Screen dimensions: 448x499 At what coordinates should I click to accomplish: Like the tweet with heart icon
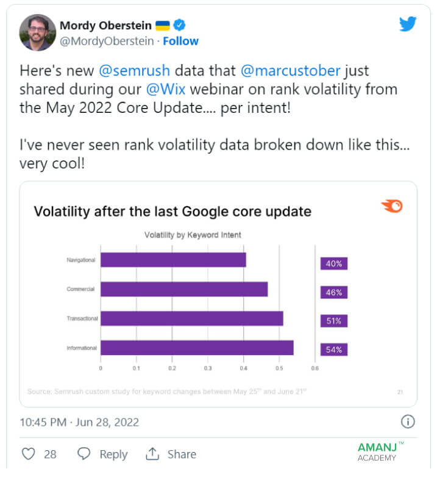(x=28, y=454)
